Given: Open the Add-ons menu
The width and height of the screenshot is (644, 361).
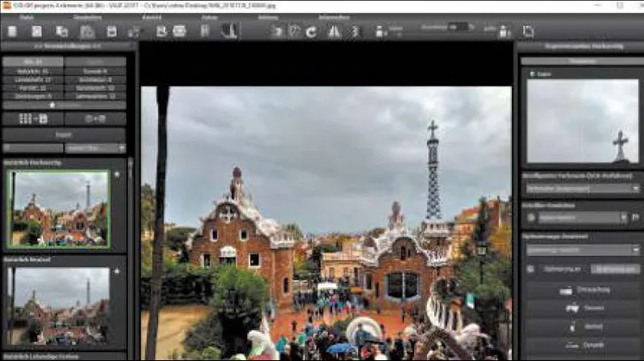Looking at the screenshot, I should tap(268, 18).
